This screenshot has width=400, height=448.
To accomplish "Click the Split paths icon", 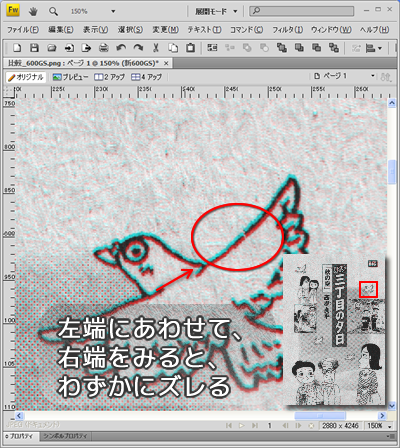I will [x=264, y=48].
